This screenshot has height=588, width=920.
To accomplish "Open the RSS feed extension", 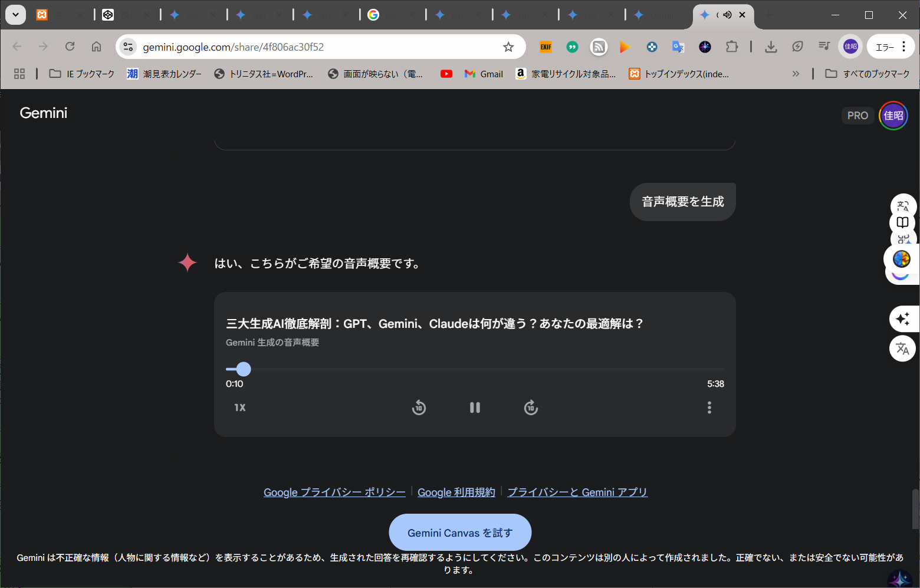I will tap(599, 47).
